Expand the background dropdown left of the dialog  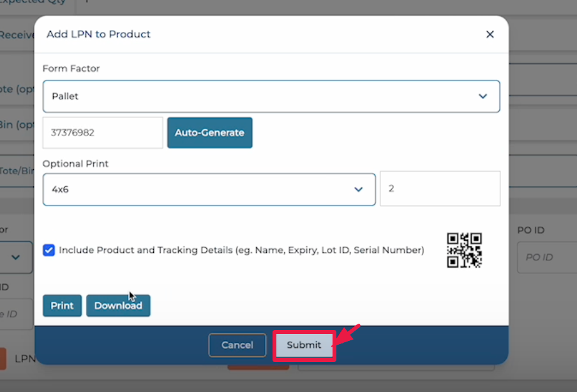[16, 257]
